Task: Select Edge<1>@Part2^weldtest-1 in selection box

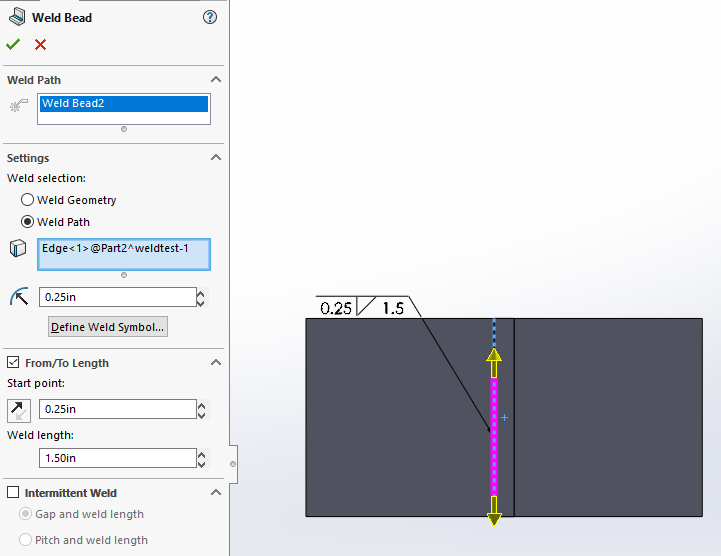Action: coord(115,248)
